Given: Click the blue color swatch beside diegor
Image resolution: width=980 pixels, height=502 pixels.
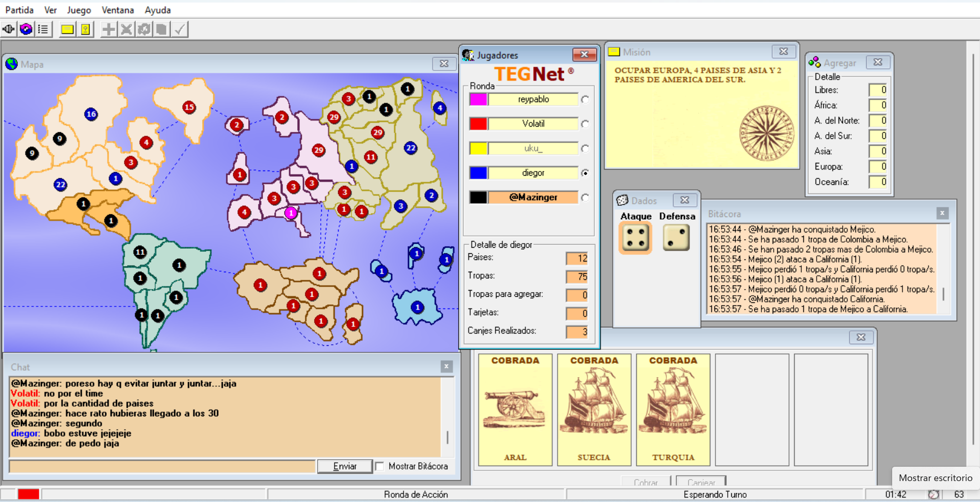Looking at the screenshot, I should point(478,173).
